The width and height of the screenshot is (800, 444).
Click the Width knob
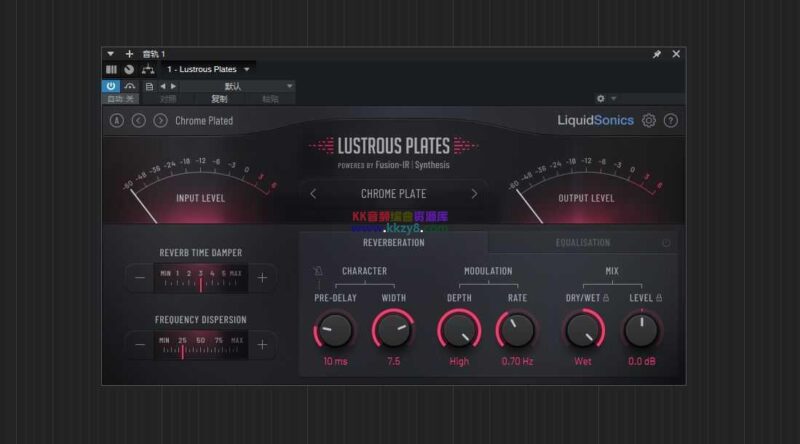[x=393, y=330]
